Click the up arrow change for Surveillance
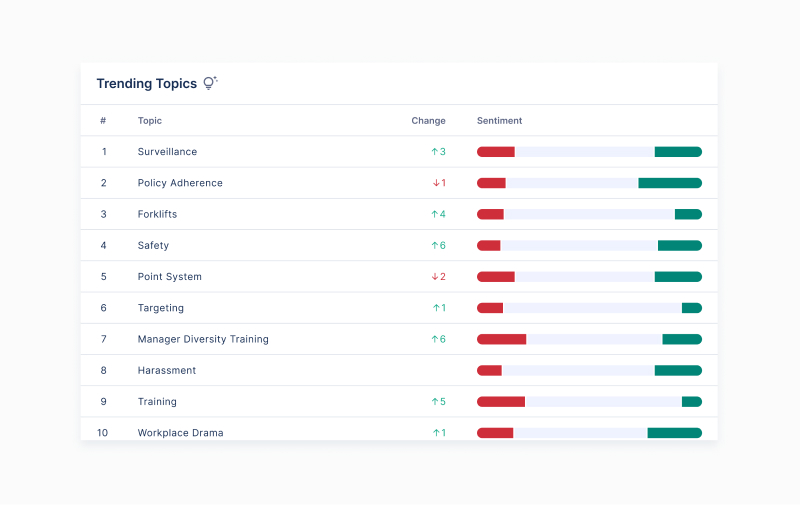 (438, 152)
